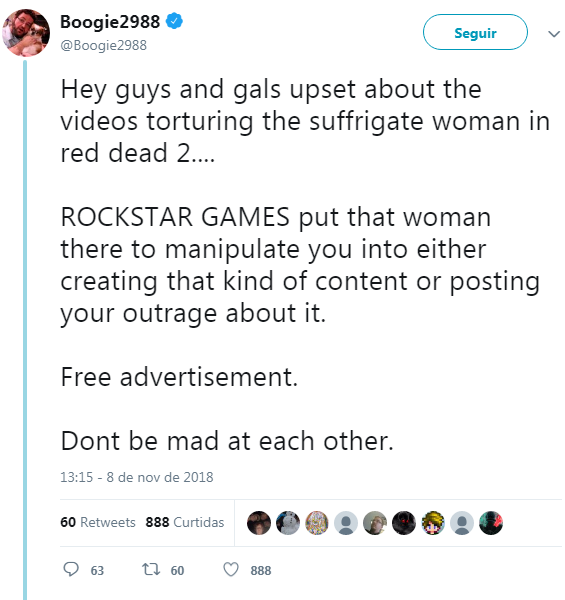Image resolution: width=565 pixels, height=600 pixels.
Task: Click the 63 reply count number
Action: click(97, 571)
